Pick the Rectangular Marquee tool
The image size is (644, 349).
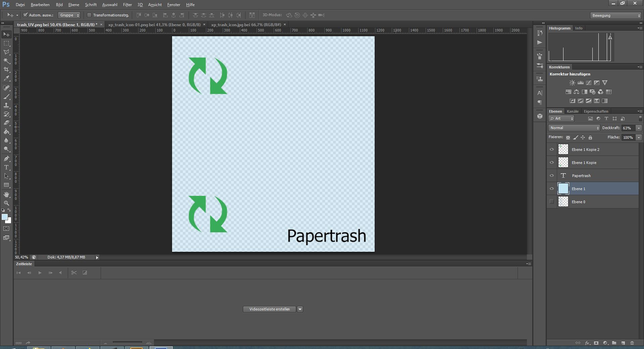click(6, 43)
